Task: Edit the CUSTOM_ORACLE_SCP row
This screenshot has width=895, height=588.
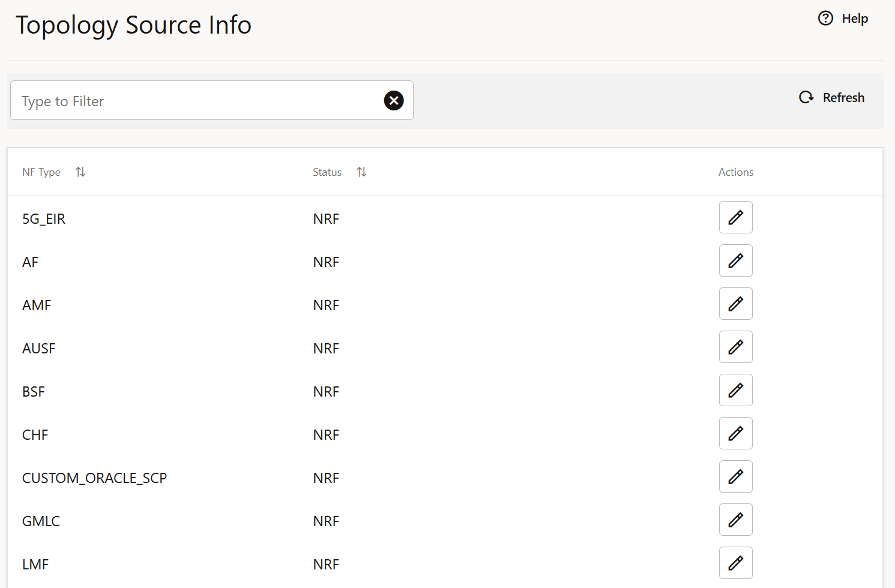Action: [x=735, y=476]
